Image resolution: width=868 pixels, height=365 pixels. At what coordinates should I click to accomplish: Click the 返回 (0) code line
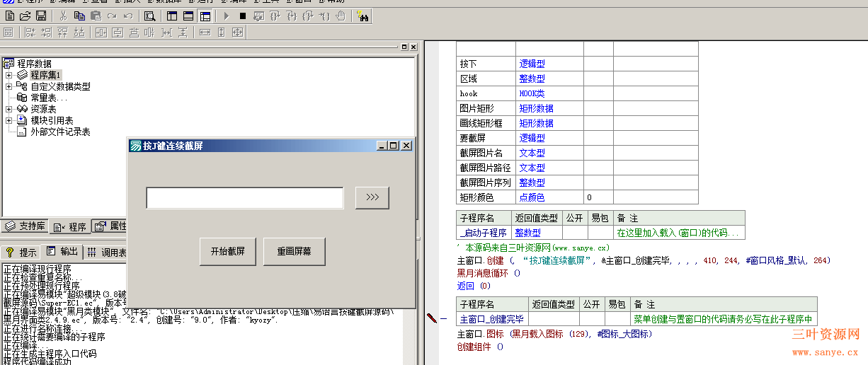(474, 286)
